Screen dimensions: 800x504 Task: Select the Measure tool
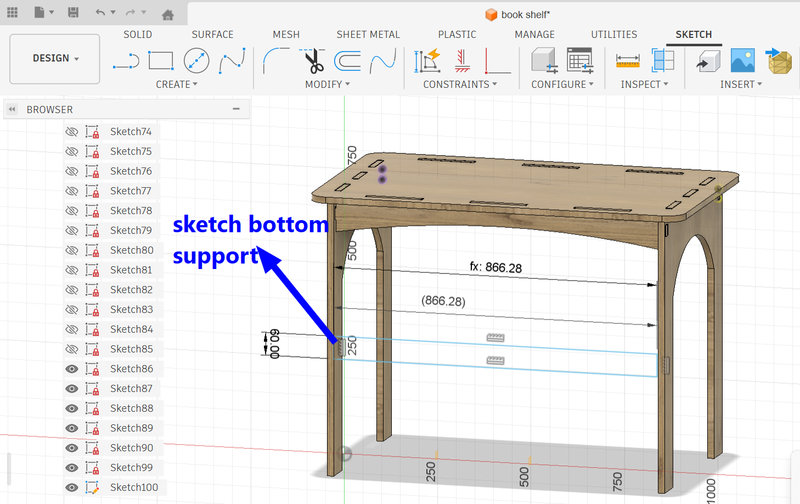tap(628, 61)
